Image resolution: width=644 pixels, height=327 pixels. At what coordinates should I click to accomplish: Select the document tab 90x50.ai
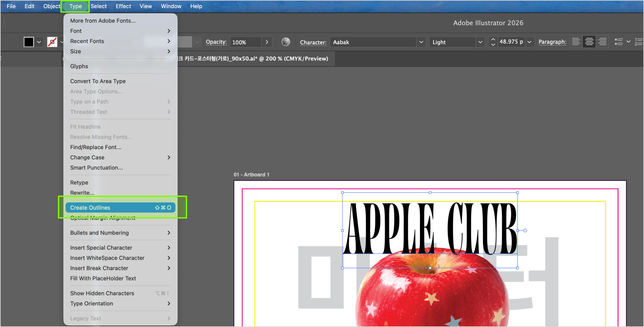point(253,59)
